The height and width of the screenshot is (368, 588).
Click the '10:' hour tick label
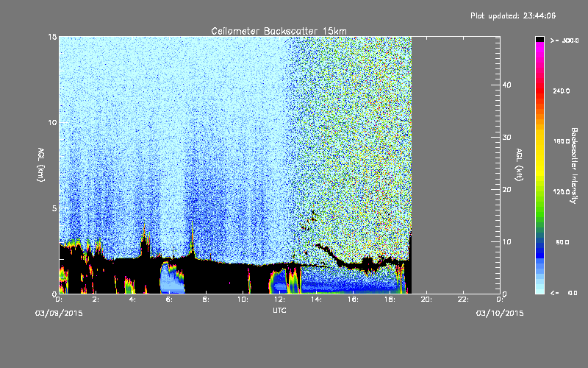243,300
